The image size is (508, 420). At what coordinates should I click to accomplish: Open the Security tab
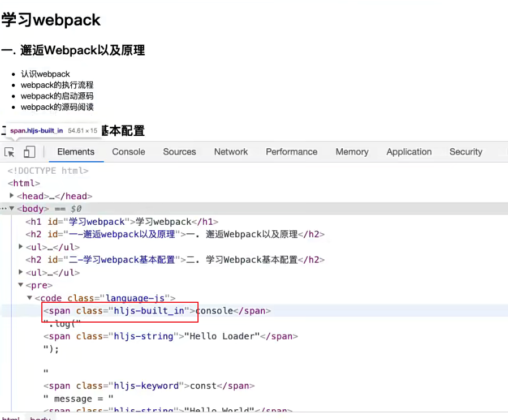(x=466, y=152)
